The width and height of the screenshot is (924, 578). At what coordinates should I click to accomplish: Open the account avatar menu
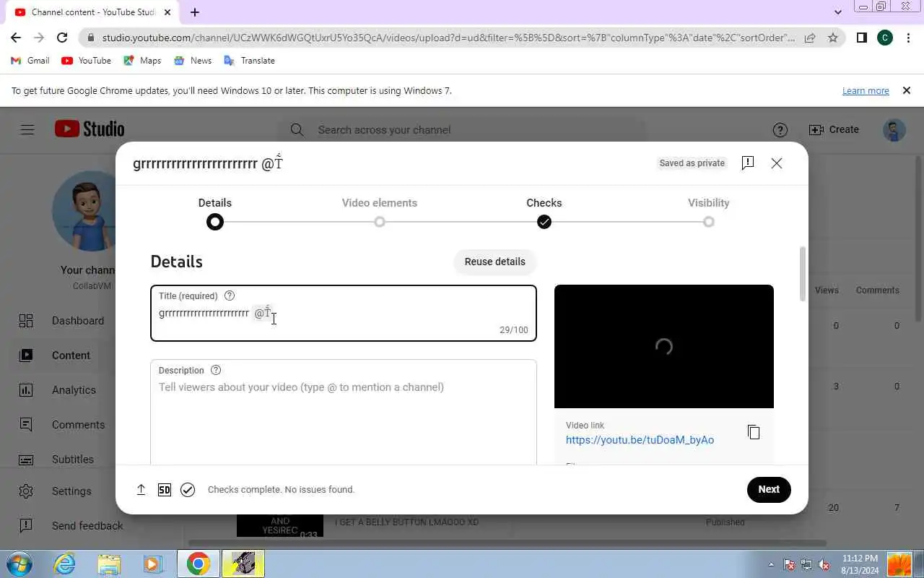click(x=894, y=130)
